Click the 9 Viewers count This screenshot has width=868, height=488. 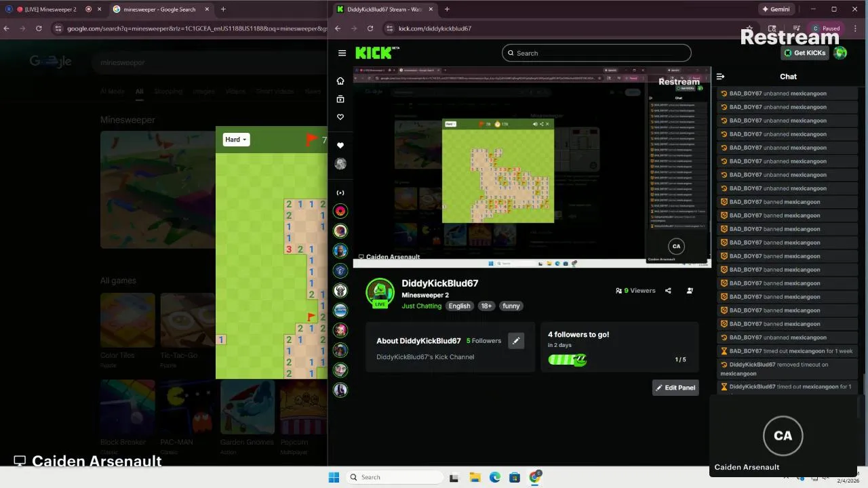click(635, 291)
